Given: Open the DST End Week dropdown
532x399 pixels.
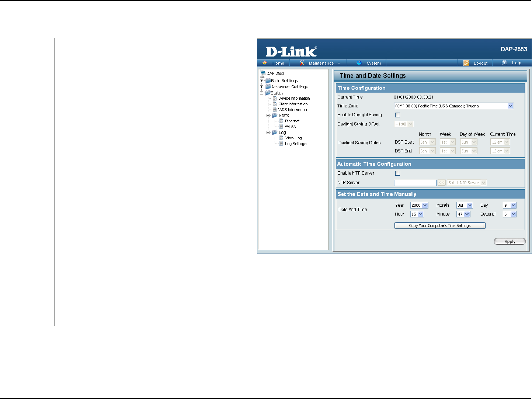Looking at the screenshot, I should pyautogui.click(x=448, y=151).
